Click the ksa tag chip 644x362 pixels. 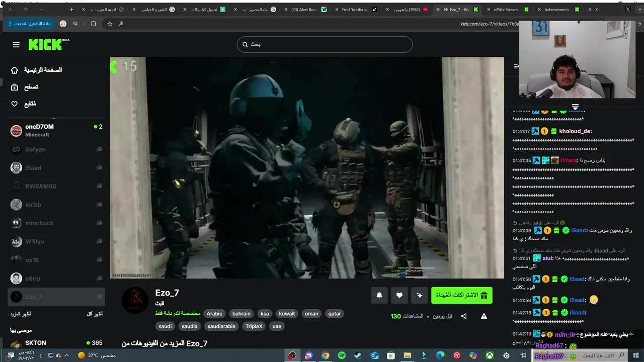click(265, 314)
